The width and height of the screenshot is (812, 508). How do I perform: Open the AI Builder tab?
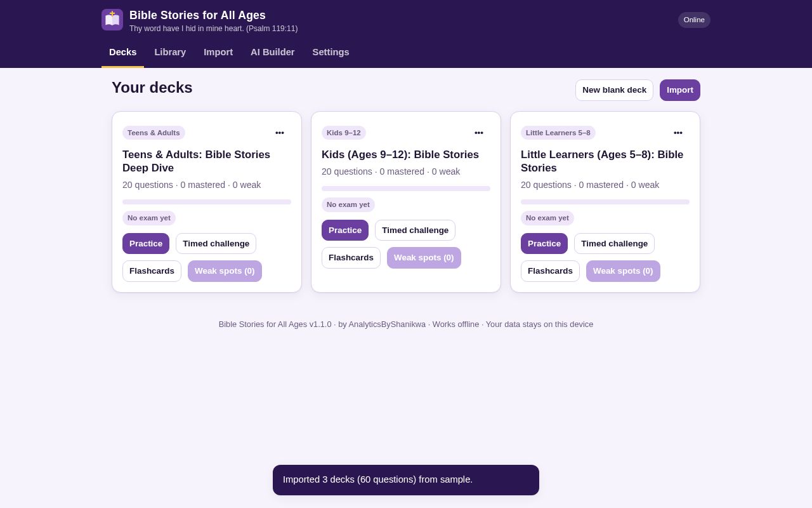tap(273, 52)
